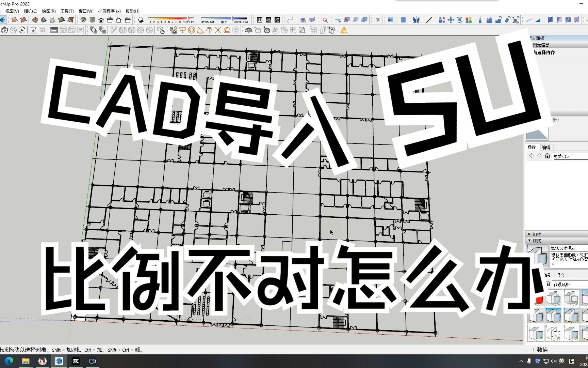Click the orange warning triangle icon
This screenshot has width=588, height=368.
pyautogui.click(x=344, y=30)
